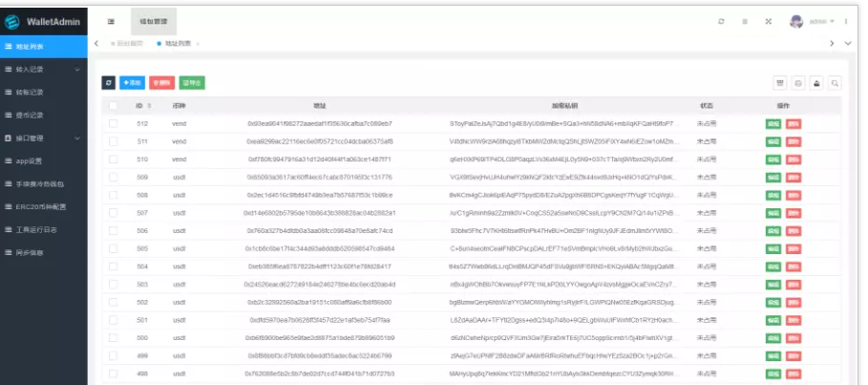Open 地址列表 in the sidebar
The height and width of the screenshot is (385, 868).
[x=44, y=47]
